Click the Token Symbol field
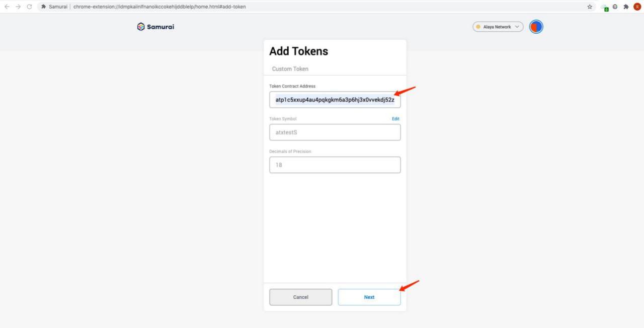This screenshot has height=328, width=644. coord(335,133)
